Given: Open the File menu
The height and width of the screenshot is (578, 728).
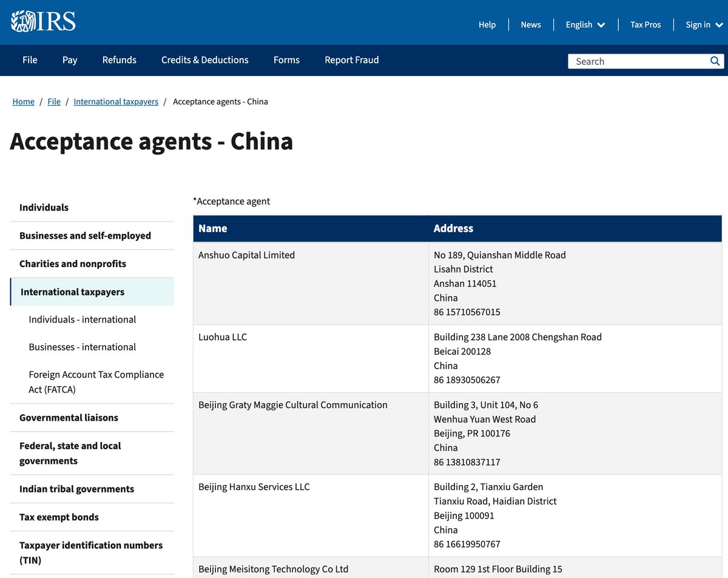Looking at the screenshot, I should click(x=30, y=59).
